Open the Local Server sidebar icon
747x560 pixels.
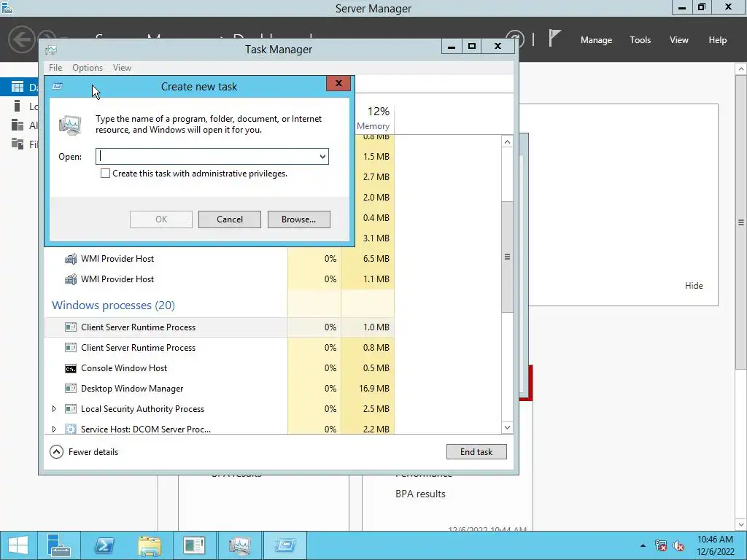click(18, 106)
